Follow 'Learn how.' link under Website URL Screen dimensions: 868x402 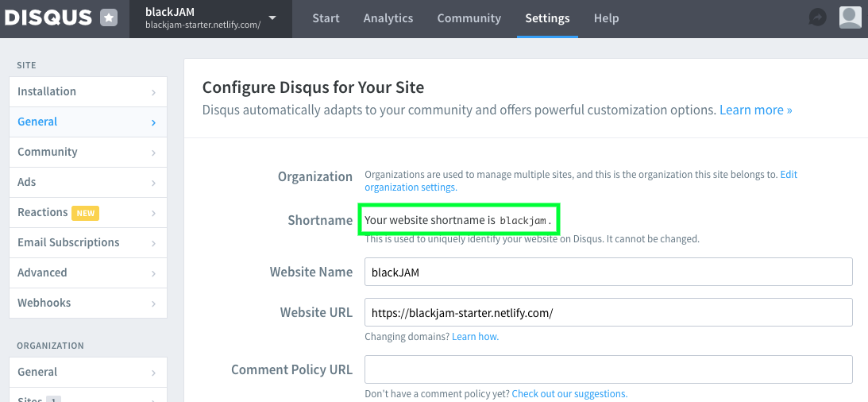[475, 337]
